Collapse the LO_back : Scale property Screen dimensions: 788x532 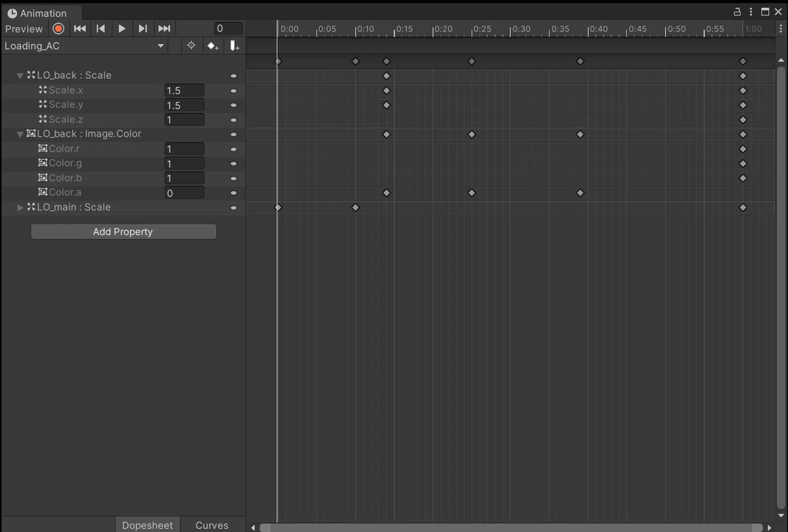(x=20, y=76)
